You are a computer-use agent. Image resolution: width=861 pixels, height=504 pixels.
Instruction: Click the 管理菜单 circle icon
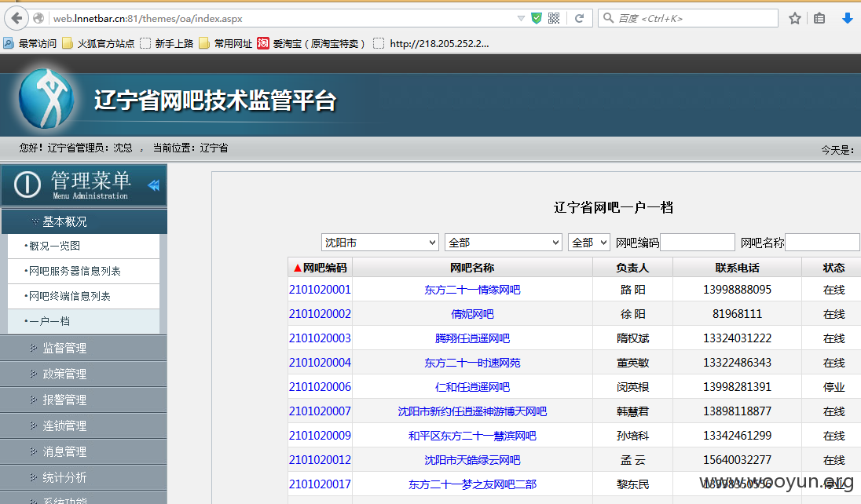pyautogui.click(x=27, y=184)
